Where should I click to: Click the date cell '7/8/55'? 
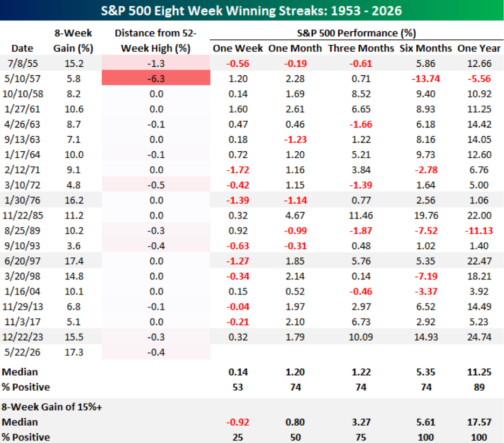click(23, 64)
